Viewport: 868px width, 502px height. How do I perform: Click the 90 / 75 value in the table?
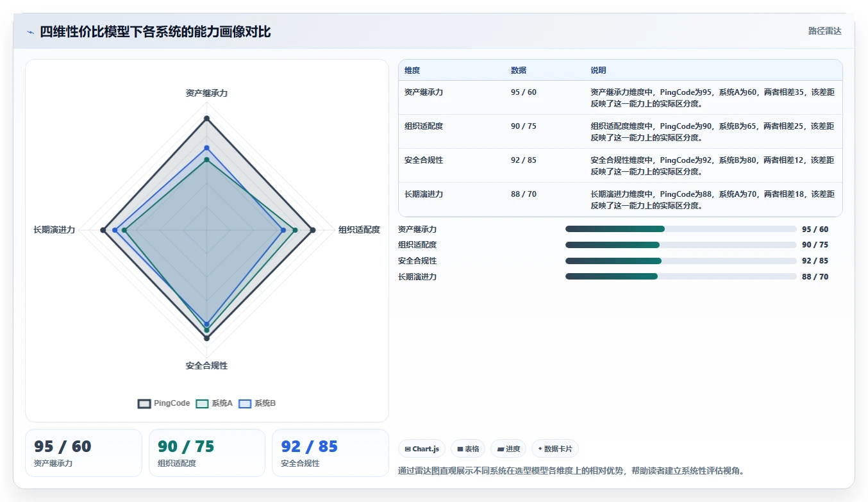[x=524, y=126]
